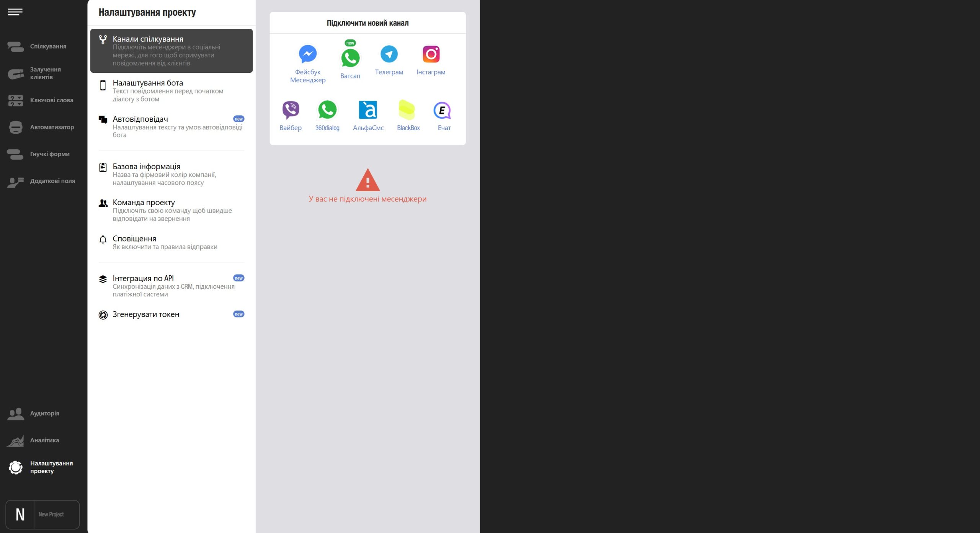Click the N project avatar
Image resolution: width=980 pixels, height=533 pixels.
click(x=20, y=515)
